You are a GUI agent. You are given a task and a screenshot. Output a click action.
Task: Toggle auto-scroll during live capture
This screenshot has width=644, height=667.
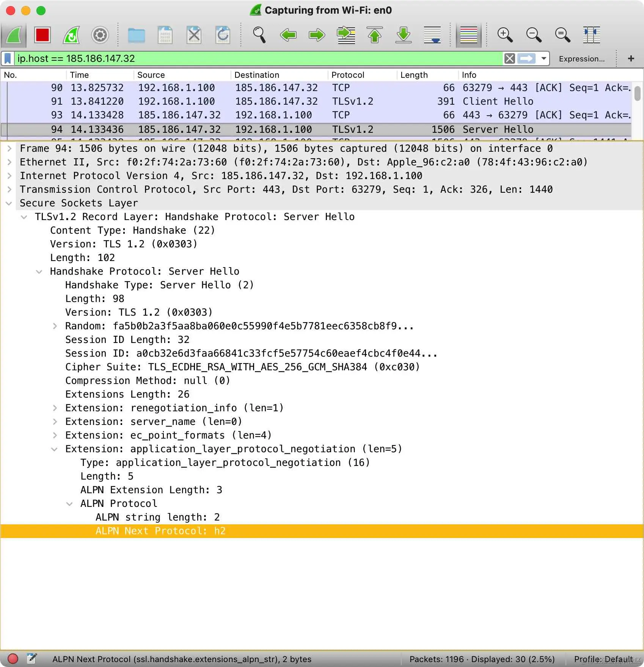pyautogui.click(x=432, y=35)
